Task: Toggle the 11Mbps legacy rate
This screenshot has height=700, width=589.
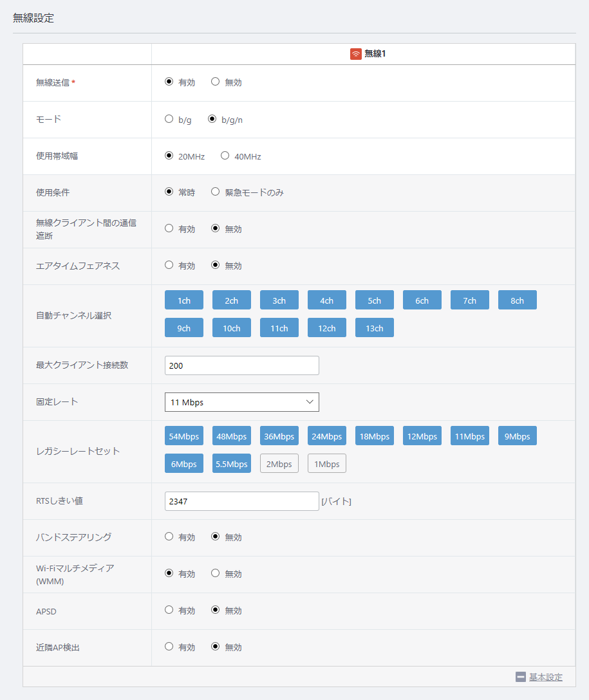Action: point(470,436)
